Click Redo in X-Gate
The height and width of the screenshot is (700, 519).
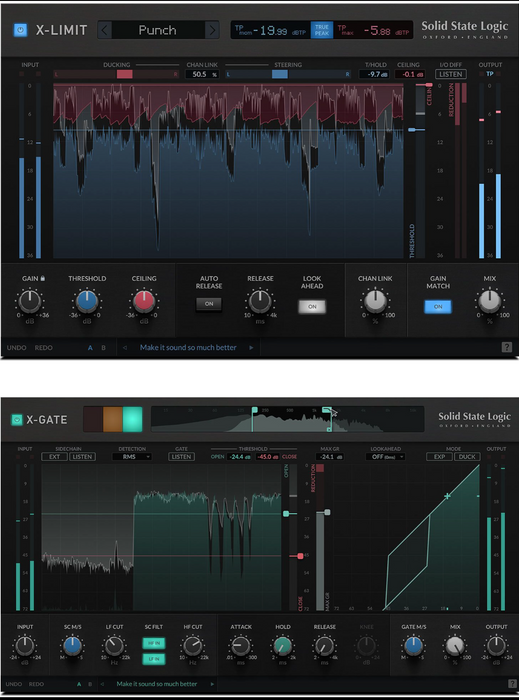coord(36,683)
